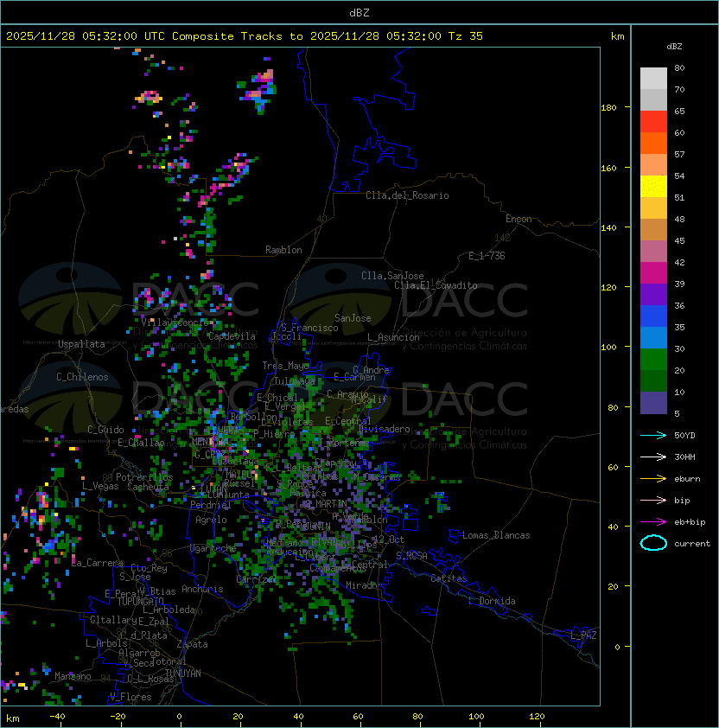The width and height of the screenshot is (719, 728).
Task: Click the 'Agrelo' map label
Action: 211,520
